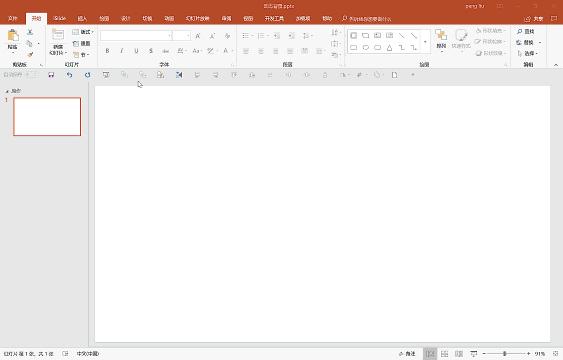Toggle Bold formatting
Screen dimensions: 563x360
[x=107, y=51]
